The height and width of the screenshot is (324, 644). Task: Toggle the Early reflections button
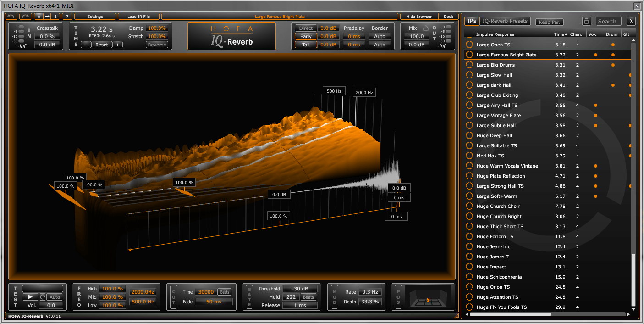[x=306, y=36]
